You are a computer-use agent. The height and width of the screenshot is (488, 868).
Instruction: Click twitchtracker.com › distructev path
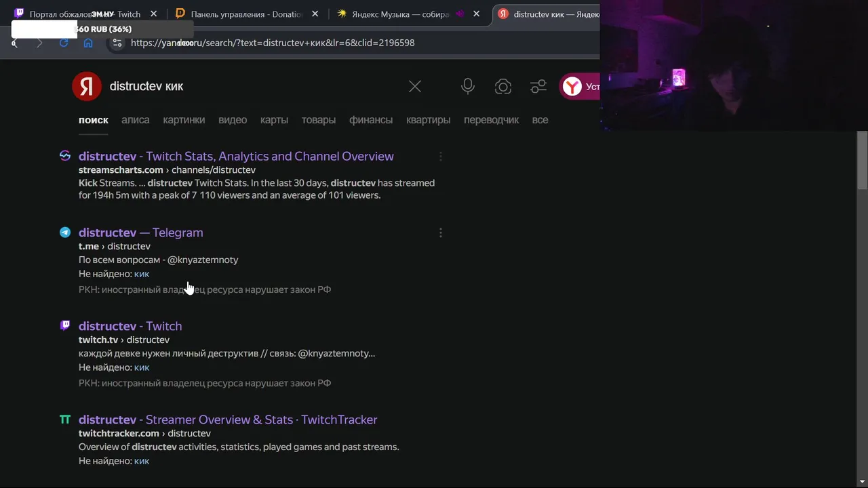[x=144, y=433]
